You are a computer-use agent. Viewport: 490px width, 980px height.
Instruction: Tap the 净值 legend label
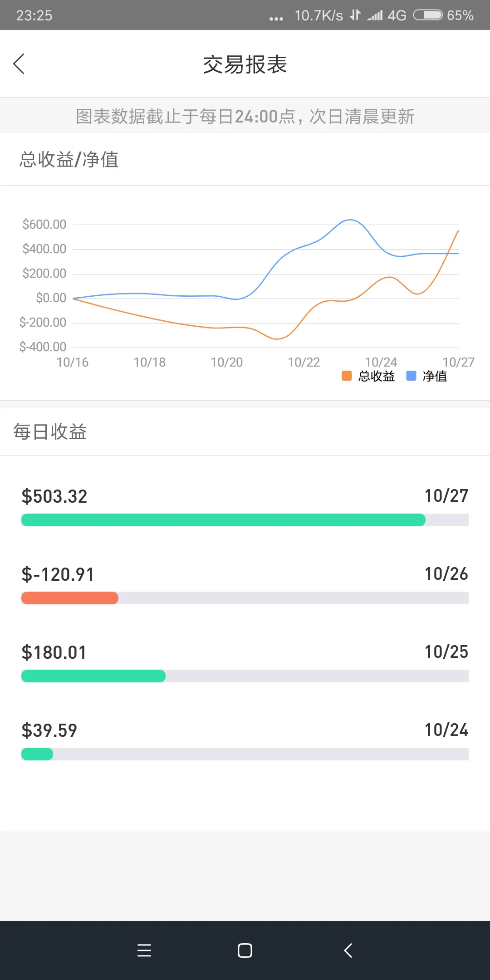[435, 376]
